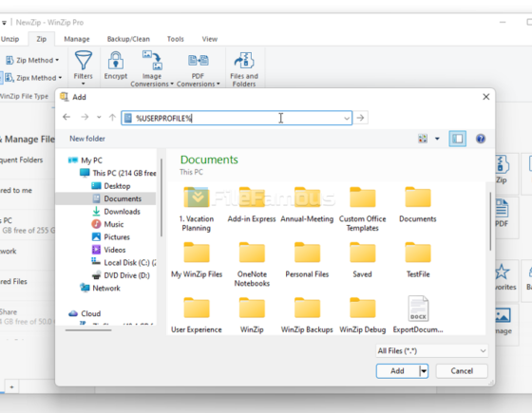Open the Zip Method dropdown
This screenshot has width=532, height=413.
point(32,61)
